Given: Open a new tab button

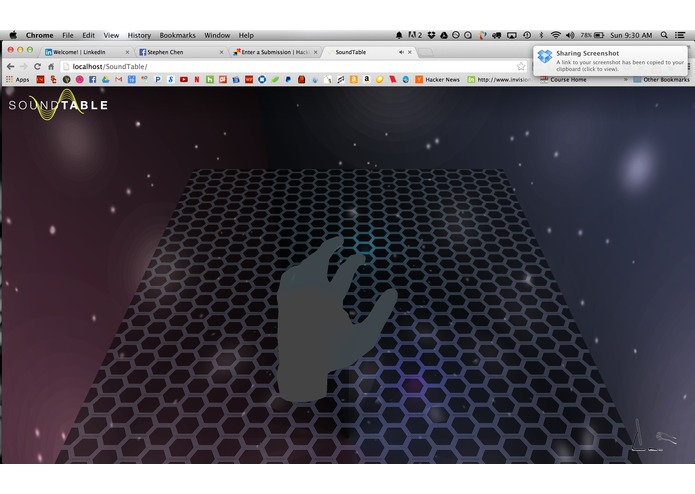Looking at the screenshot, I should point(426,52).
